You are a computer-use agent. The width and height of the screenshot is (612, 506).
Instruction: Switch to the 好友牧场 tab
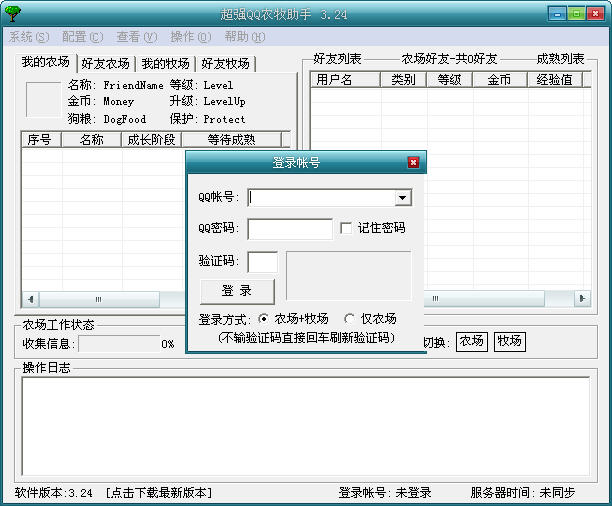point(226,63)
